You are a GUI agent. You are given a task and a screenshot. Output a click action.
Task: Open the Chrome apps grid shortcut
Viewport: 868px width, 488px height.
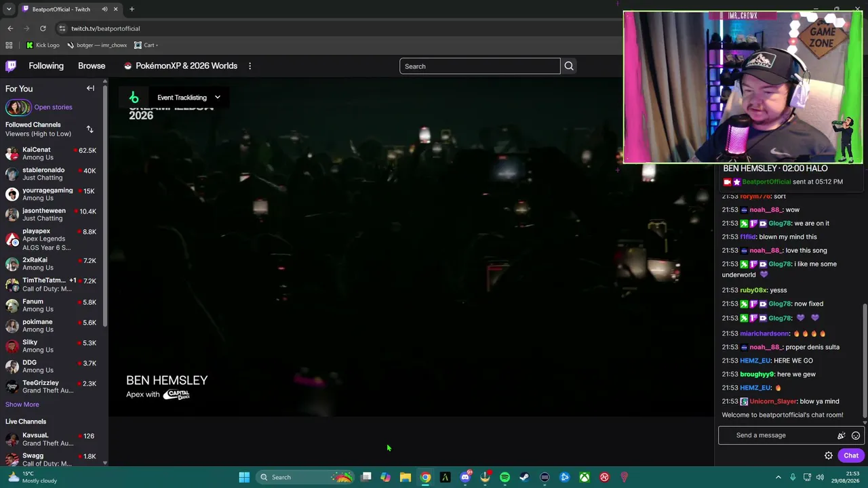pyautogui.click(x=9, y=45)
